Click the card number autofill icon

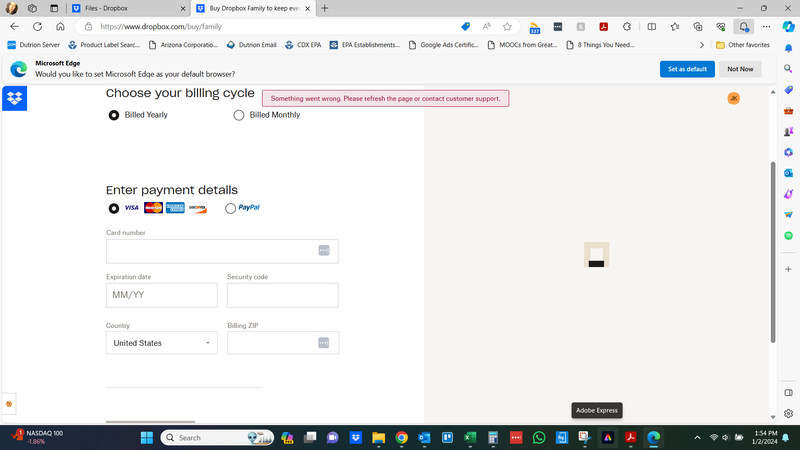click(324, 251)
